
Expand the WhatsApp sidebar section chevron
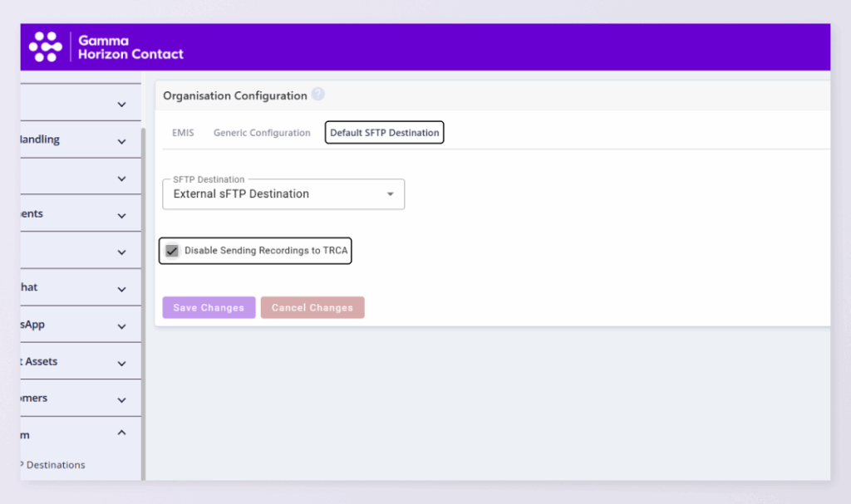coord(121,325)
